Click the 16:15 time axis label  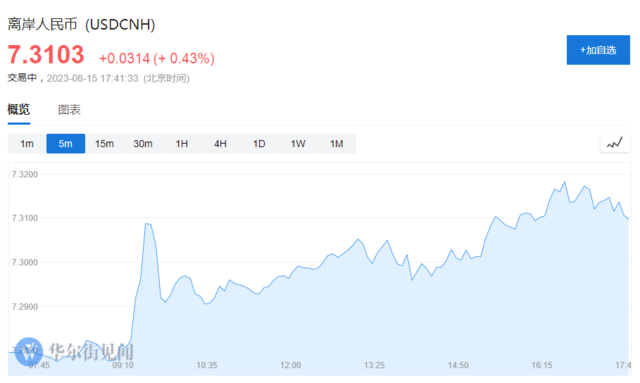tap(542, 365)
